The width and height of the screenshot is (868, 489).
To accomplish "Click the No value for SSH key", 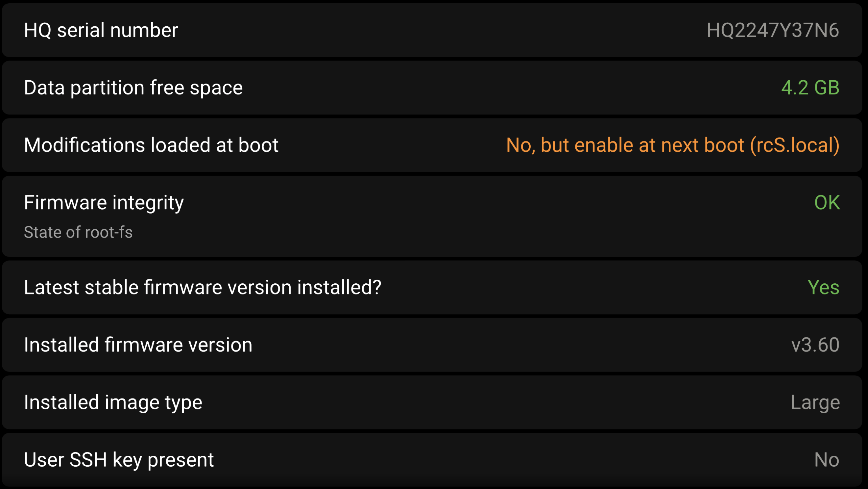I will pos(826,460).
